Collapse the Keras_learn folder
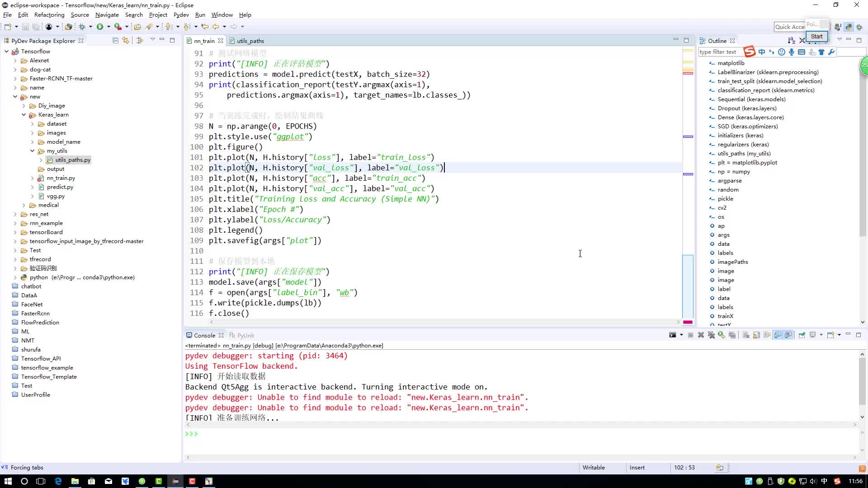Screen dimensions: 868x488 pyautogui.click(x=24, y=115)
